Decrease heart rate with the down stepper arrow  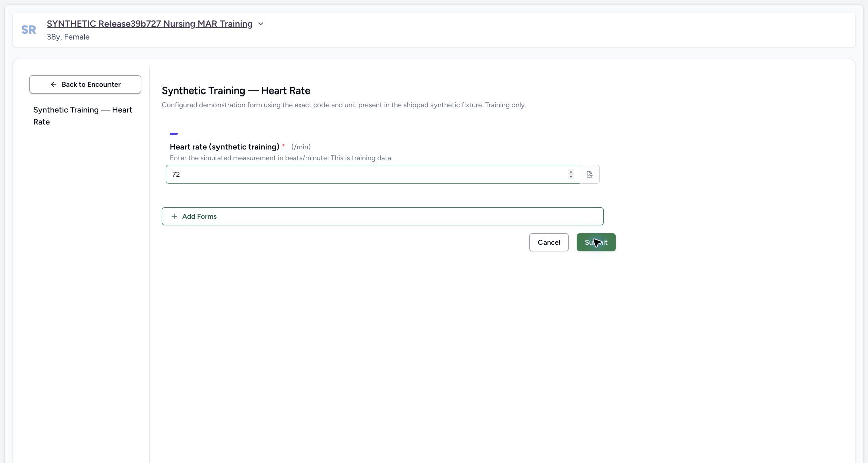(571, 177)
